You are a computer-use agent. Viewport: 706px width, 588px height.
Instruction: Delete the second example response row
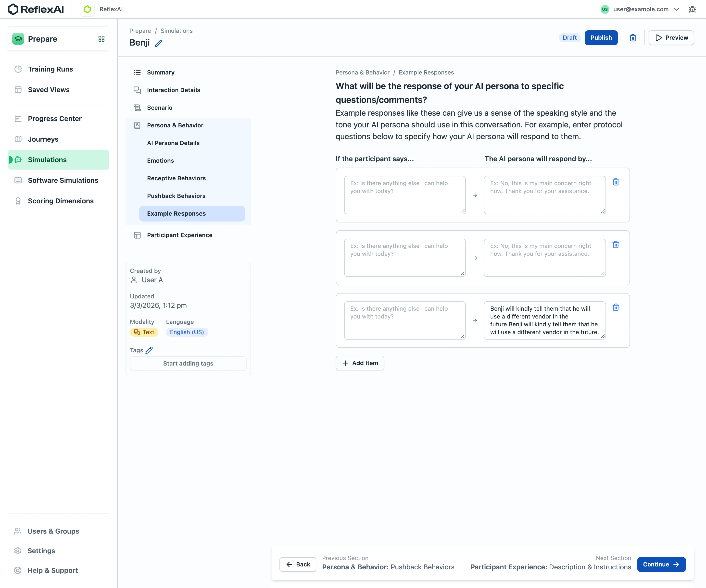(616, 245)
